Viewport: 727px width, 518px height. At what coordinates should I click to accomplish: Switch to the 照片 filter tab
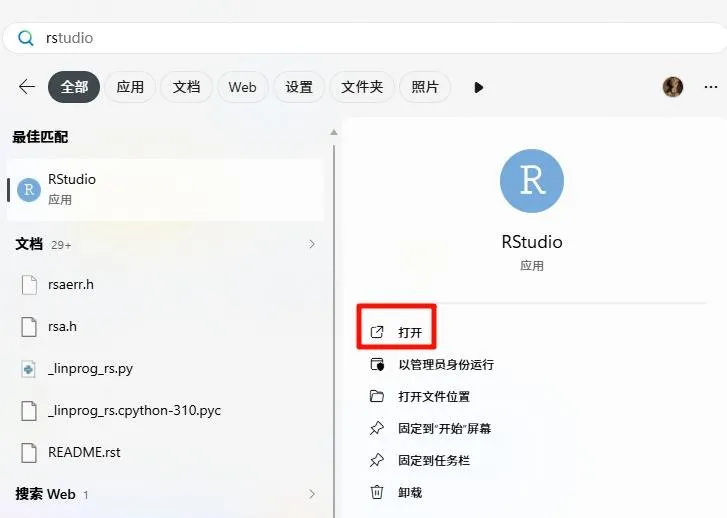tap(425, 87)
